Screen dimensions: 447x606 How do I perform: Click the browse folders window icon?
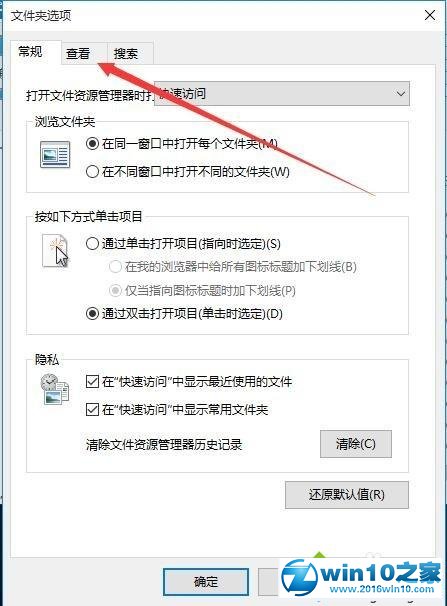(x=55, y=155)
